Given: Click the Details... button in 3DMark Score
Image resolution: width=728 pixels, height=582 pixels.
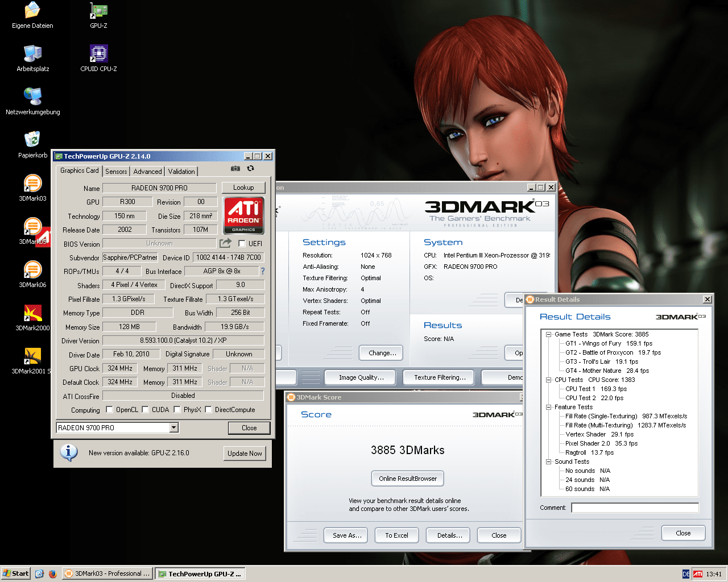Looking at the screenshot, I should [449, 535].
